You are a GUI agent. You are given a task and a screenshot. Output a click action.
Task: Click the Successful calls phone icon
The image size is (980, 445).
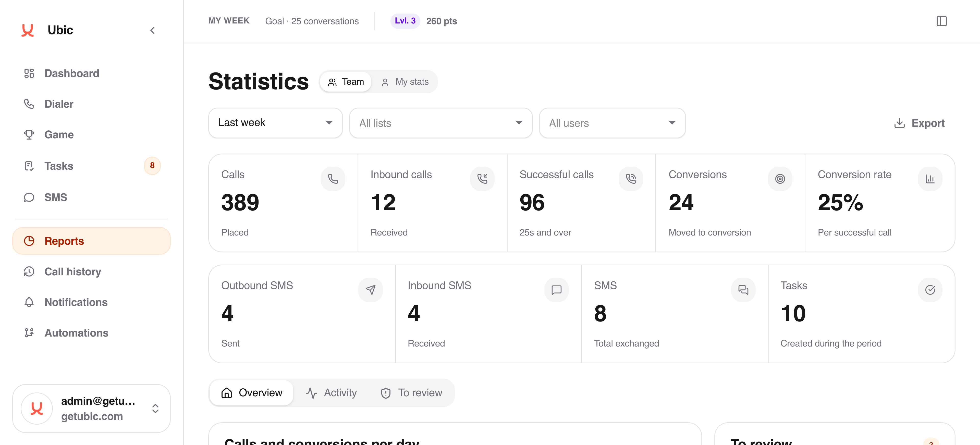point(631,179)
